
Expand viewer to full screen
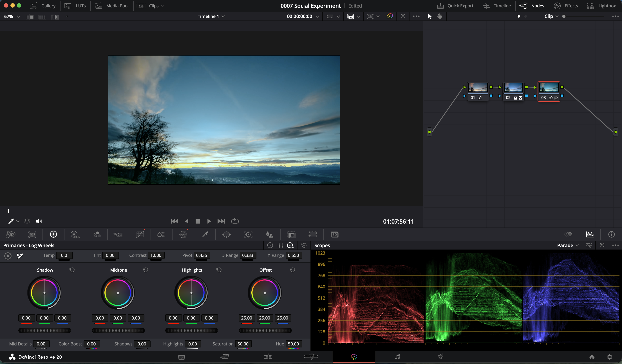[403, 16]
